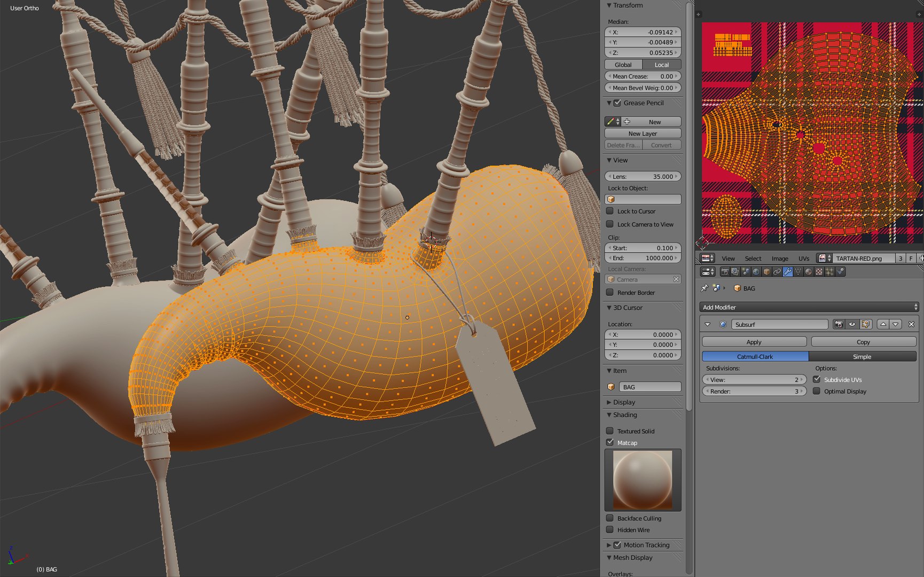
Task: Open the Object properties cube tab
Action: [x=766, y=272]
